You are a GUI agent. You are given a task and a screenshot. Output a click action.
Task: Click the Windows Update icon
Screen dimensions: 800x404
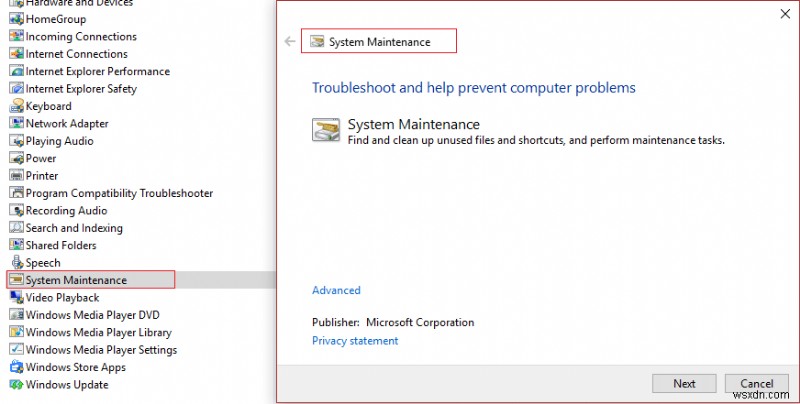[x=17, y=385]
